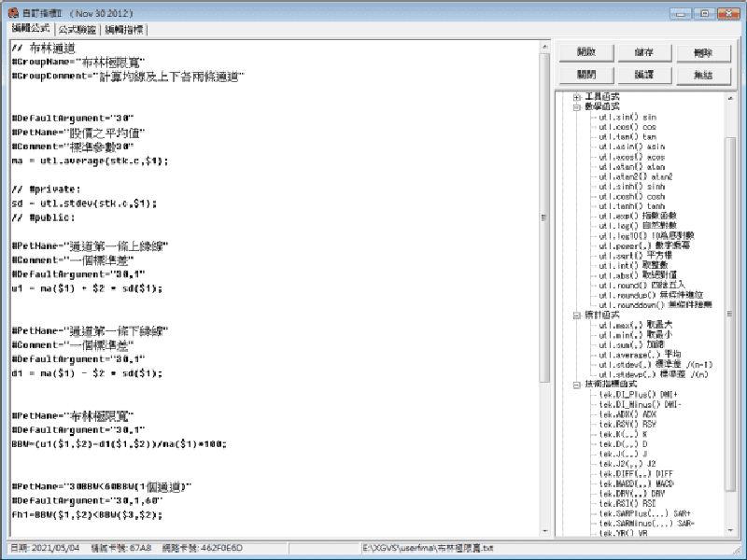Viewport: 747px width, 560px height.
Task: Open the 編輯指標 tab
Action: [123, 30]
